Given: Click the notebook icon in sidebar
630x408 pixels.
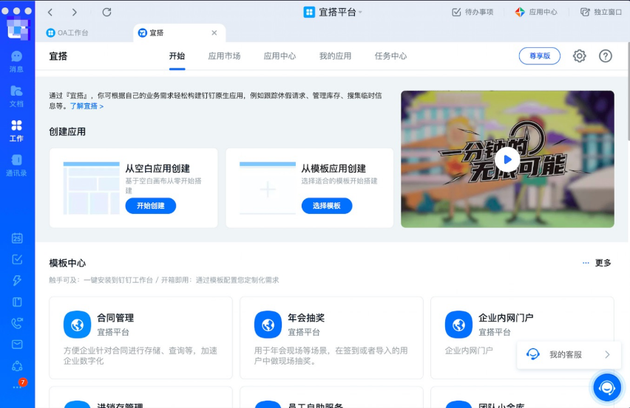Looking at the screenshot, I should [x=17, y=302].
